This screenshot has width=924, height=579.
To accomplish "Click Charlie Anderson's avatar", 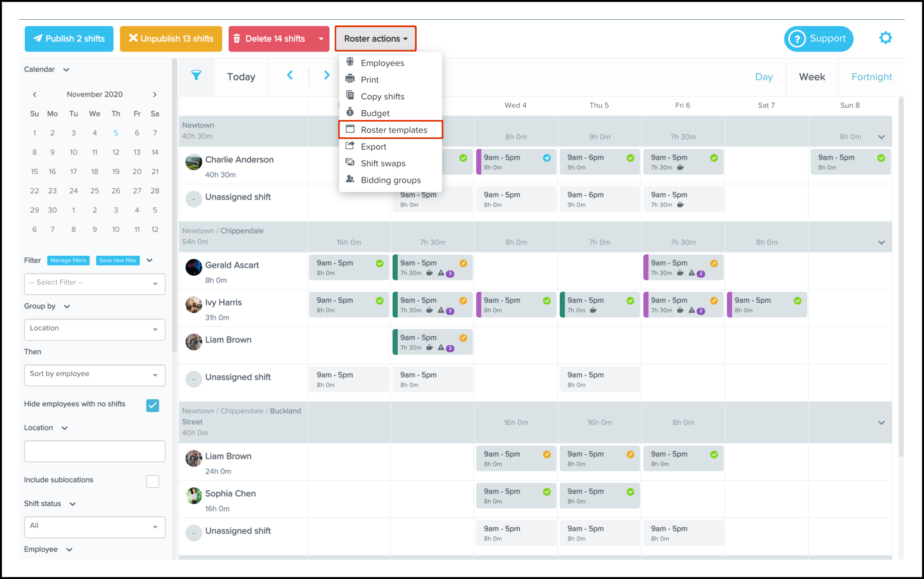I will (194, 162).
